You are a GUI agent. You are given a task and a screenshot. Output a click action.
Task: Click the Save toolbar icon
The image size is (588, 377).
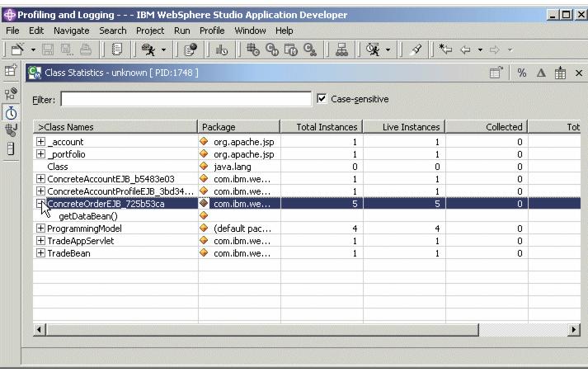[48, 49]
